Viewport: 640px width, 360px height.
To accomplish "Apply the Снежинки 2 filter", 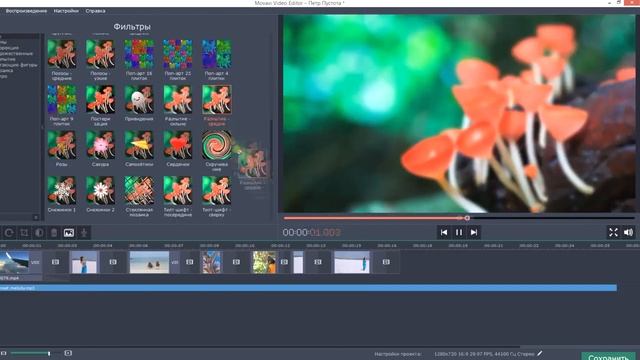I will [100, 191].
